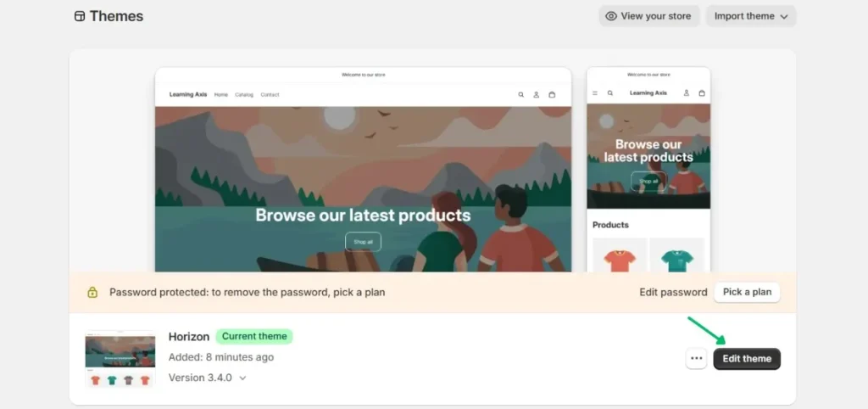Select Home in the desktop preview navigation
Image resolution: width=868 pixels, height=409 pixels.
pos(221,95)
